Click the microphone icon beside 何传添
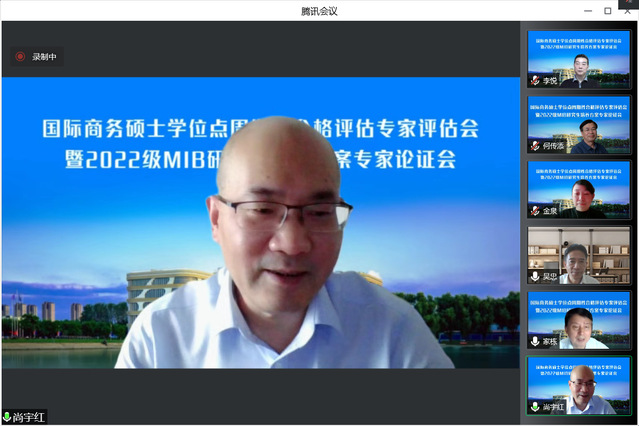The height and width of the screenshot is (426, 639). [536, 146]
